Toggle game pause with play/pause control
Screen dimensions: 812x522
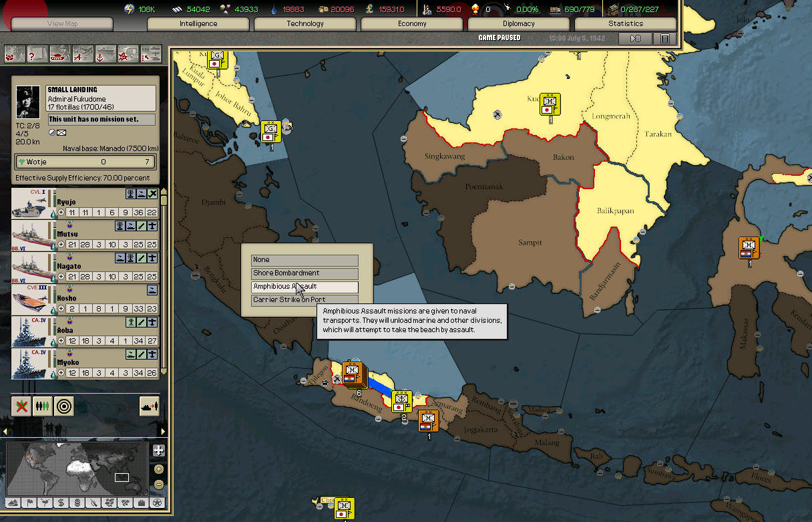(x=635, y=39)
